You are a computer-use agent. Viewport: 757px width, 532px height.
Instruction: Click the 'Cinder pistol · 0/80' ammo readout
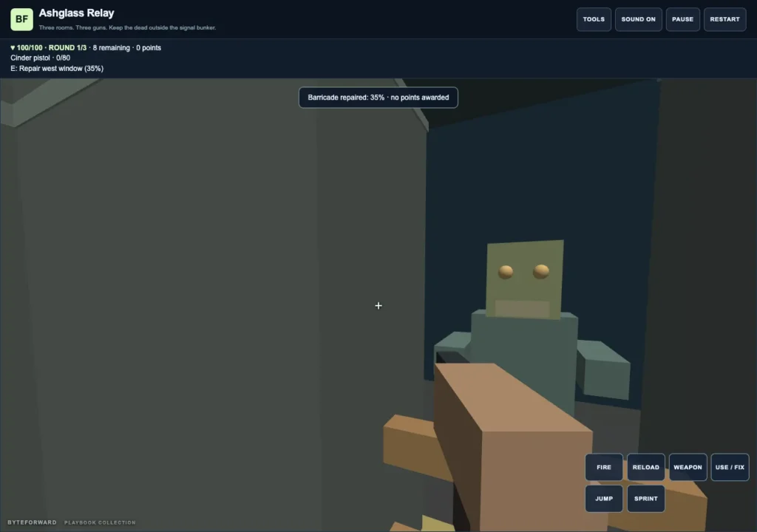[41, 58]
